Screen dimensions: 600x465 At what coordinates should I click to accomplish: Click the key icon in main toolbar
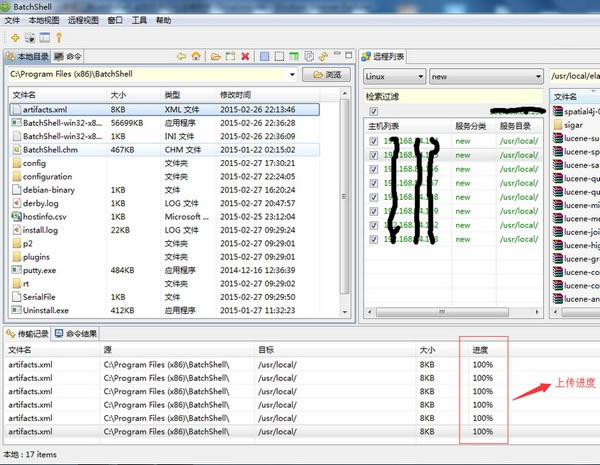click(x=60, y=37)
